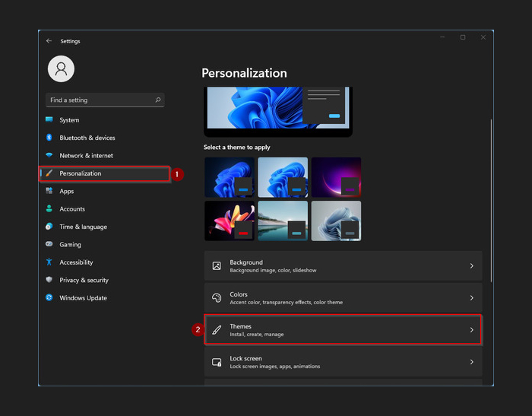Screen dimensions: 532x416
Task: Open Apps settings category
Action: [x=105, y=191]
